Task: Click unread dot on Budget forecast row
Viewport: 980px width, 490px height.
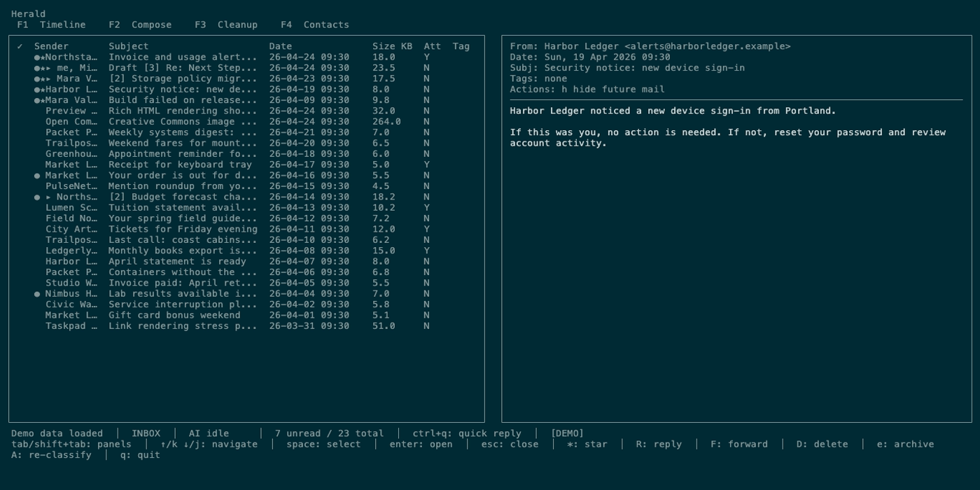Action: point(37,197)
